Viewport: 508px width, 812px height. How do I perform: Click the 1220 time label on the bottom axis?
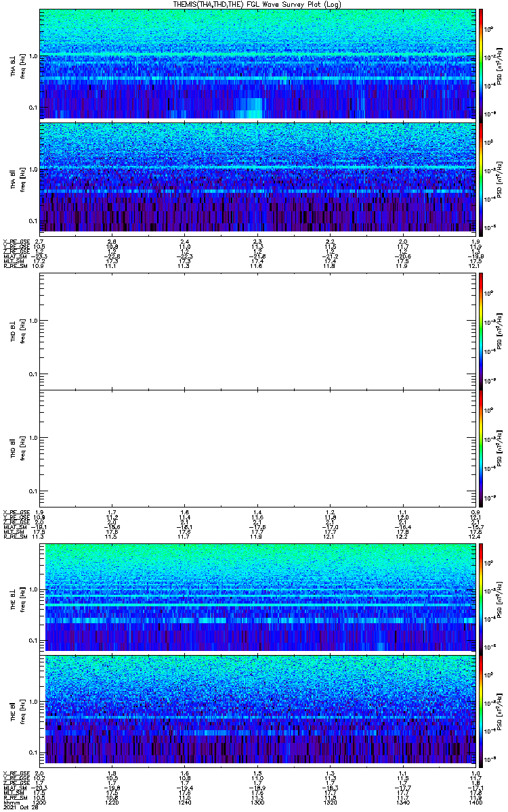pos(112,803)
